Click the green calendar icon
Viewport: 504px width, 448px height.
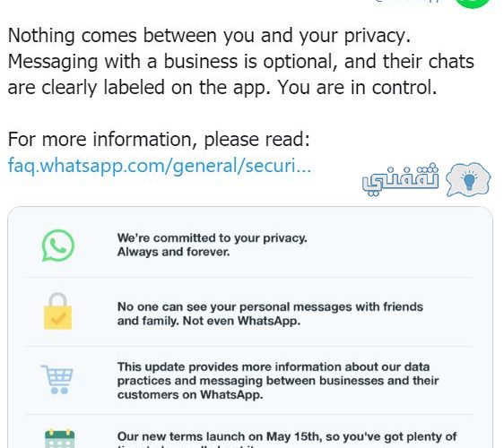[x=60, y=438]
